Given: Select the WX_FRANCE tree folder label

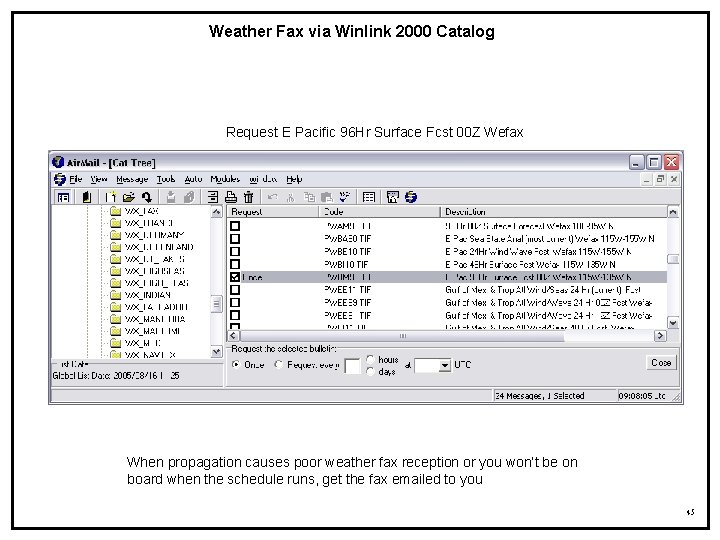Looking at the screenshot, I should [149, 223].
